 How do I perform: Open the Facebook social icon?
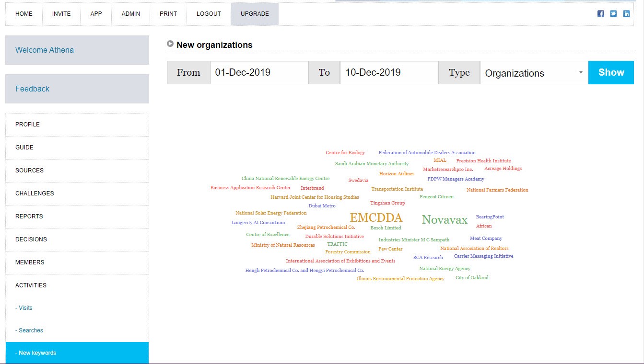(x=600, y=13)
